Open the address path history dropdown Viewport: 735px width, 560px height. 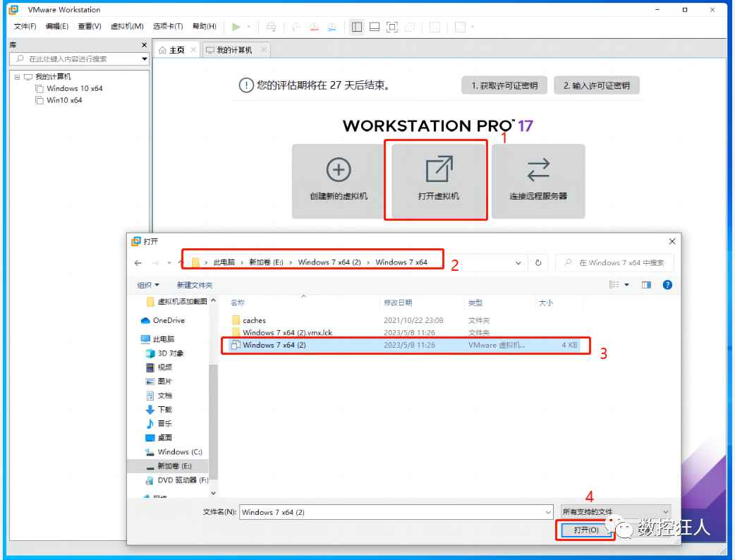[x=518, y=263]
